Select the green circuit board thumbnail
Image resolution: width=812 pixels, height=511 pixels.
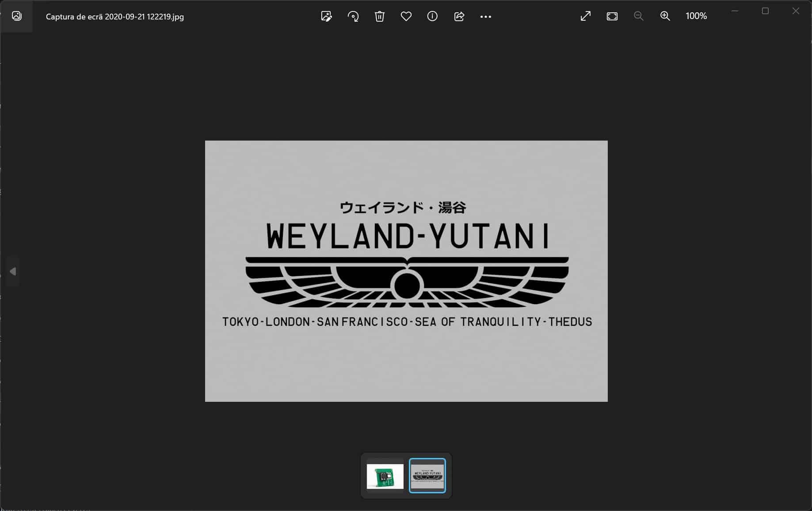(x=385, y=476)
